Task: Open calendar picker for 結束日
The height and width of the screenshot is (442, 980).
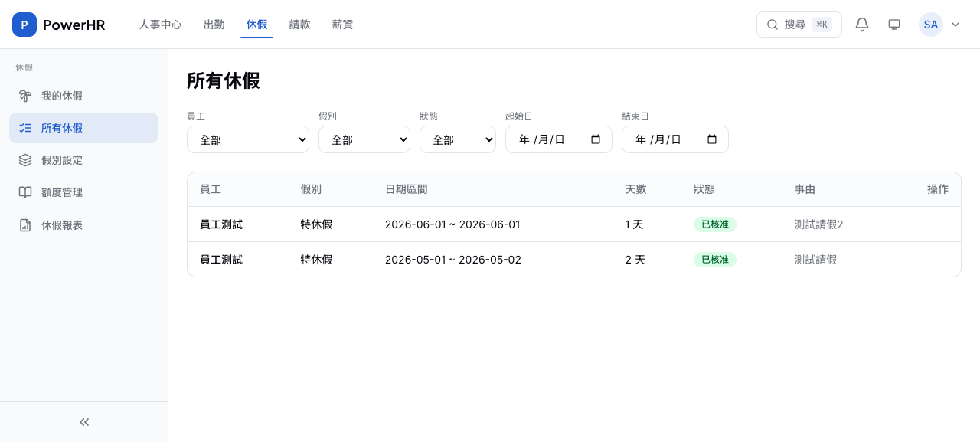Action: (x=712, y=139)
